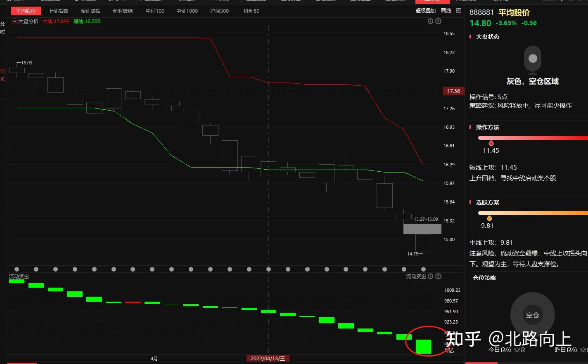
Task: Click the gray dot marker on the crosshair line
Action: coord(268,269)
